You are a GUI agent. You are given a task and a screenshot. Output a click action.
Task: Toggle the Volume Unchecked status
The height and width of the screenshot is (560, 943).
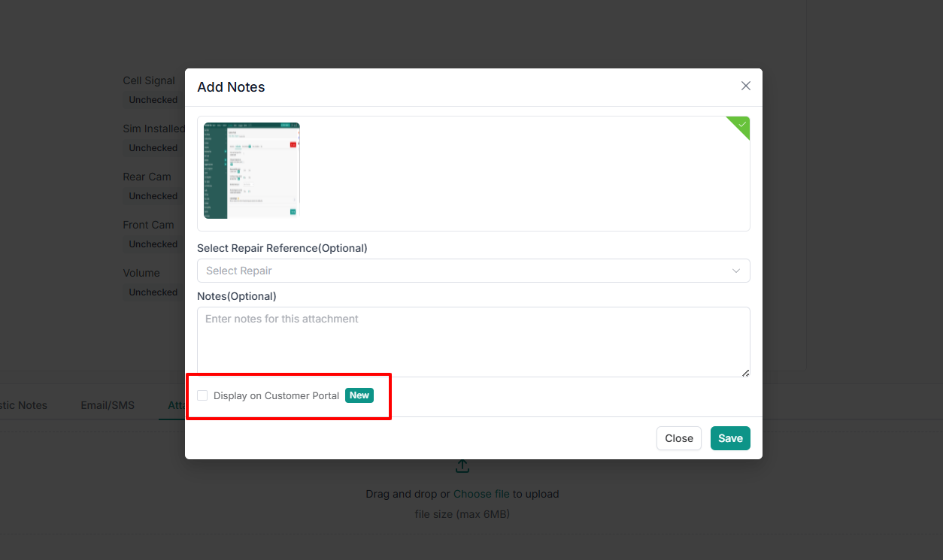point(153,292)
